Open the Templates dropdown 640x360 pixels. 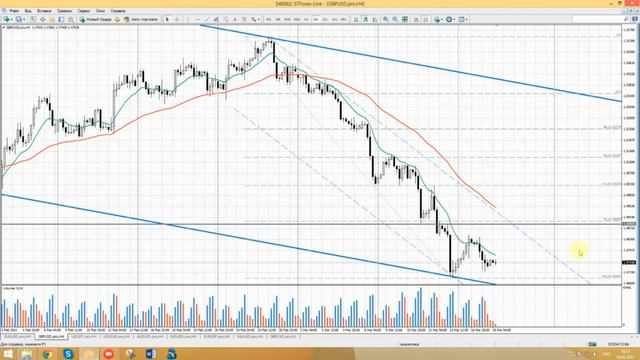[467, 19]
